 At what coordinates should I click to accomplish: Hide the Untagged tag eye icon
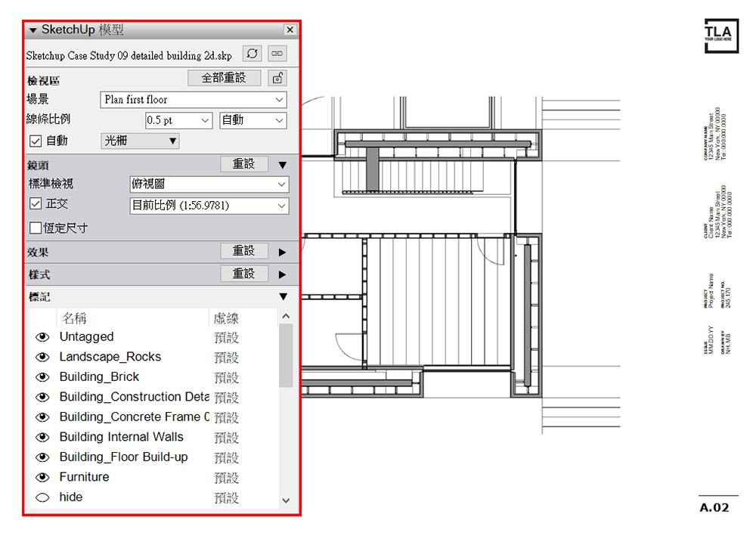point(42,337)
